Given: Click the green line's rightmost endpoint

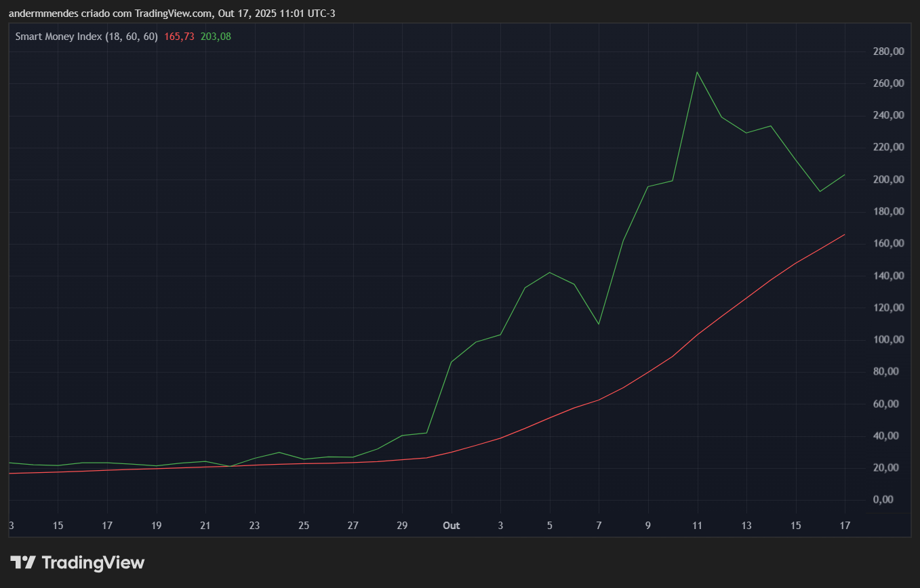Looking at the screenshot, I should (x=844, y=175).
